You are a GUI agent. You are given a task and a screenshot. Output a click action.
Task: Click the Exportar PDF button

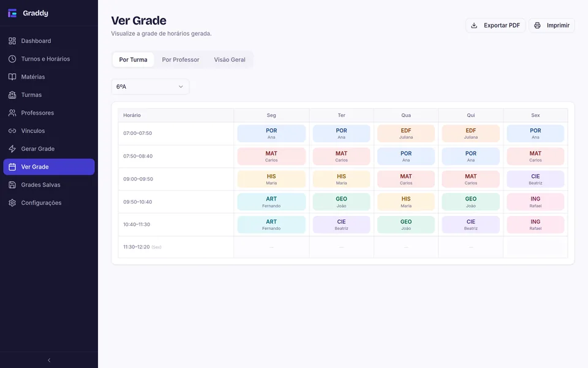(496, 26)
